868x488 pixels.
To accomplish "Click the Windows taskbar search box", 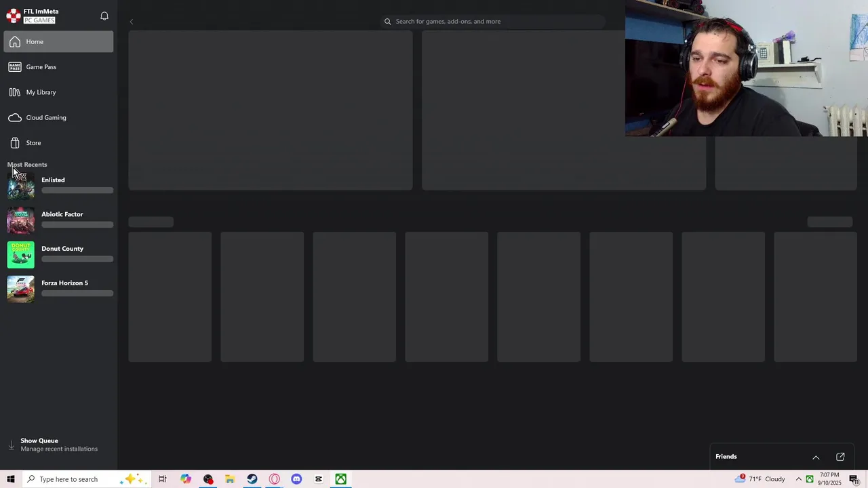I will pos(85,479).
